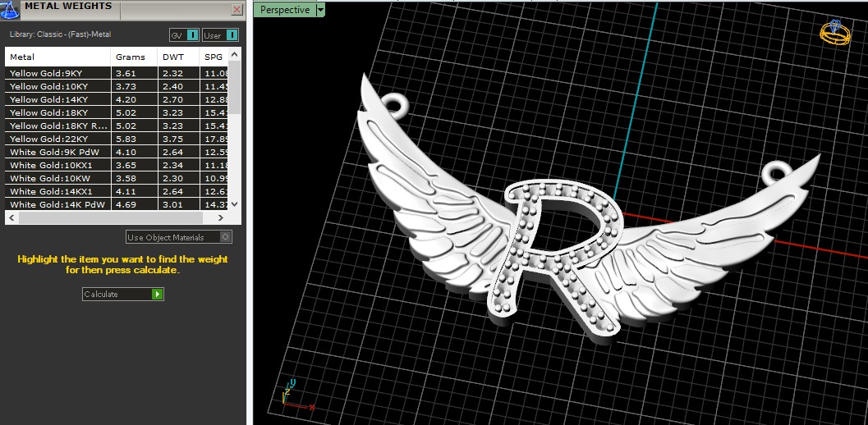This screenshot has width=868, height=425.
Task: Select the Yellow Gold:22KY row
Action: tap(117, 139)
